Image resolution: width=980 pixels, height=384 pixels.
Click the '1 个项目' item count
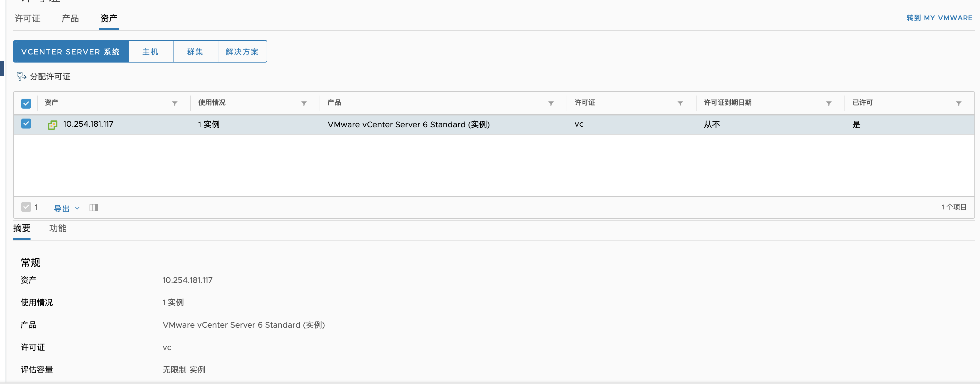(x=954, y=207)
